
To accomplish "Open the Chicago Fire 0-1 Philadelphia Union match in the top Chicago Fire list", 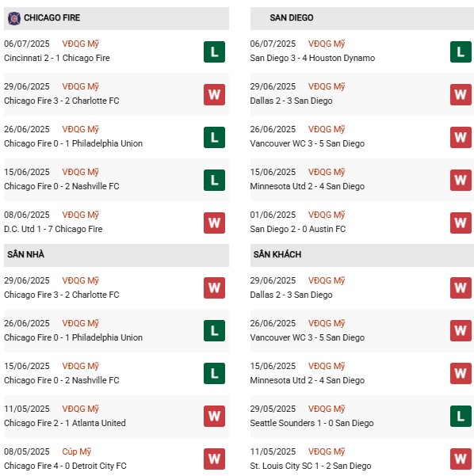I will tap(73, 143).
